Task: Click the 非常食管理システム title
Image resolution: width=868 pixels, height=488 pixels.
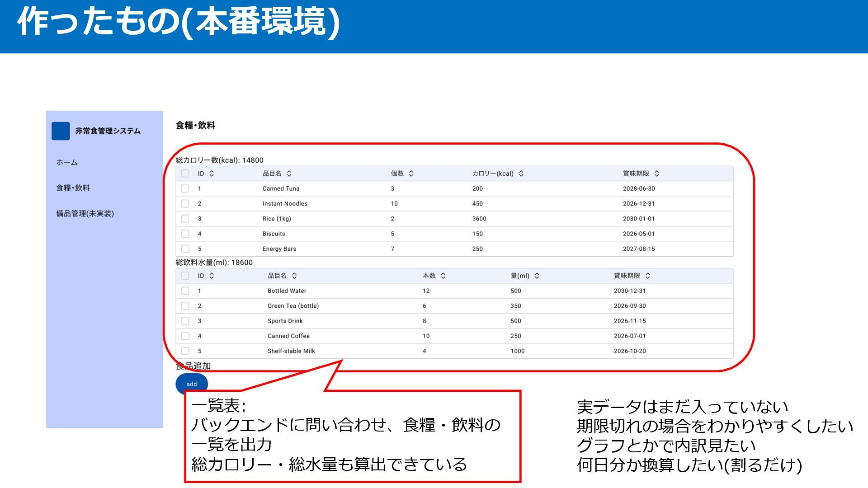Action: point(108,131)
